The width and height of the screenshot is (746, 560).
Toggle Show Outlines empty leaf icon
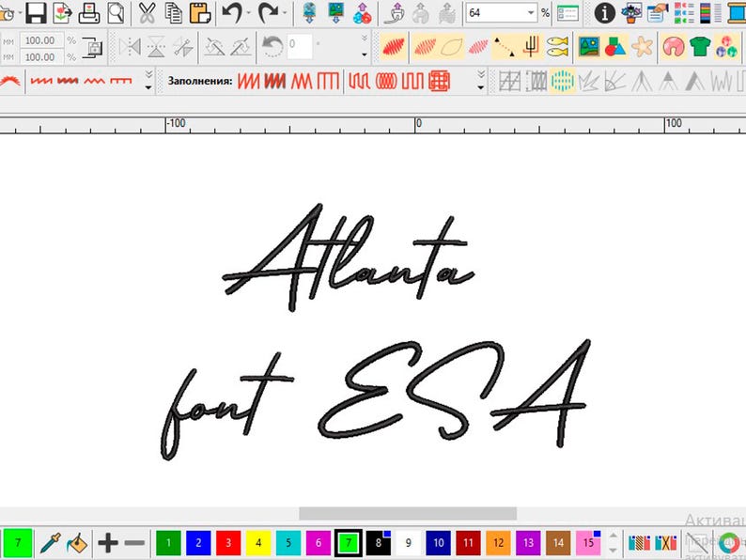click(452, 47)
